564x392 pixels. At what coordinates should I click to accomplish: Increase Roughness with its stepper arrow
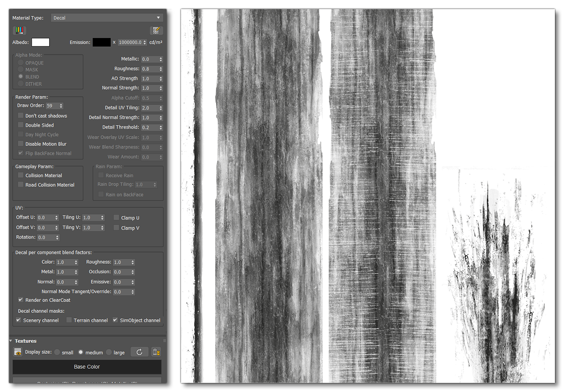coord(160,67)
